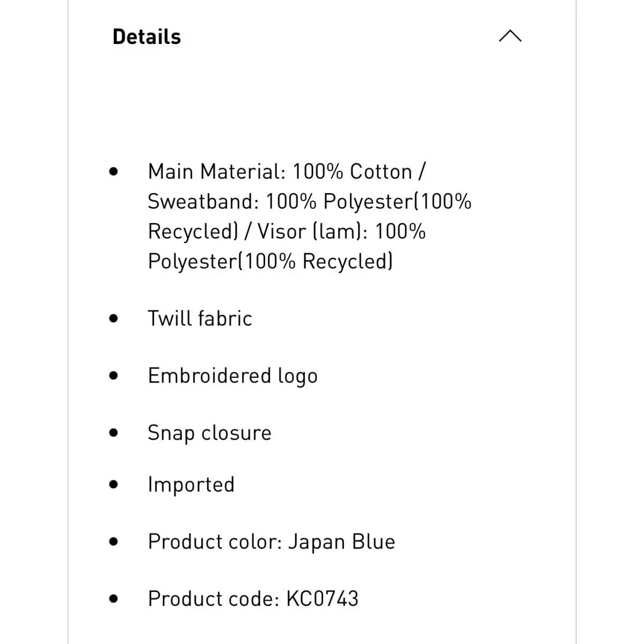Click the bullet beside Product color

tap(113, 541)
